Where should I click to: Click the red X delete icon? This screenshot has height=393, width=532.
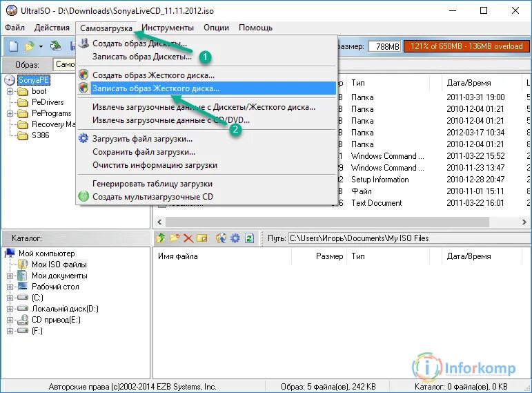[x=188, y=238]
